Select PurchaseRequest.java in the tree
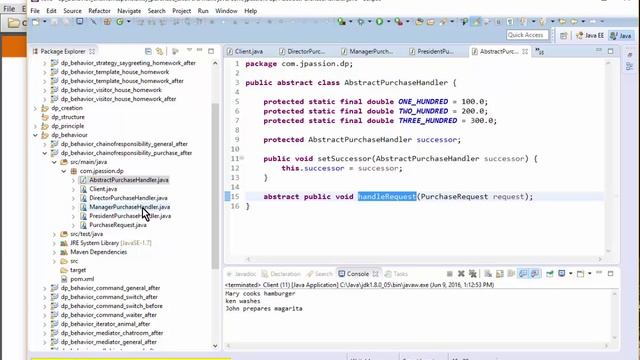Screen dimensions: 640x360 point(118,225)
